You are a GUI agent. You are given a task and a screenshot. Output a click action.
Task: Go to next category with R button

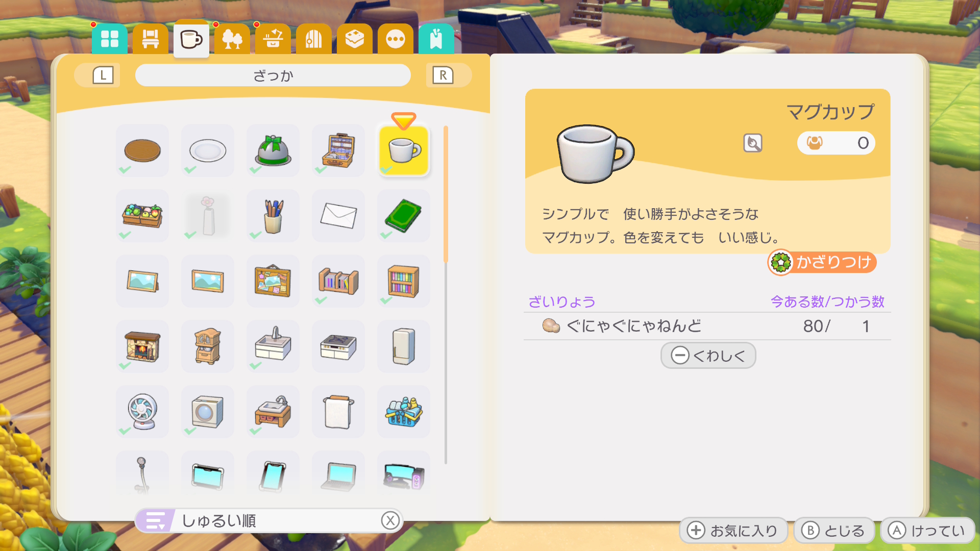tap(443, 76)
